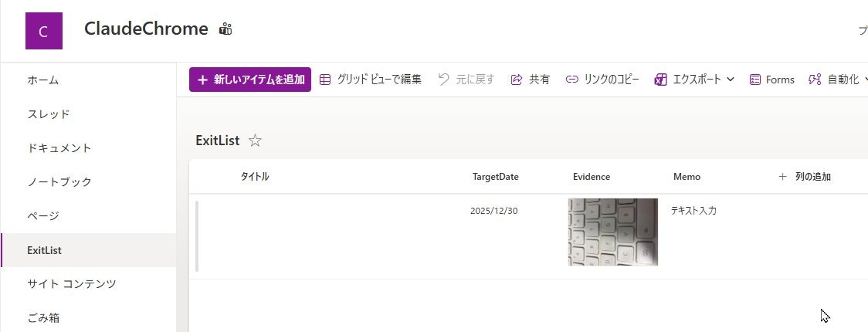Click the share arrow icon
Viewport: 868px width, 332px height.
pyautogui.click(x=517, y=80)
